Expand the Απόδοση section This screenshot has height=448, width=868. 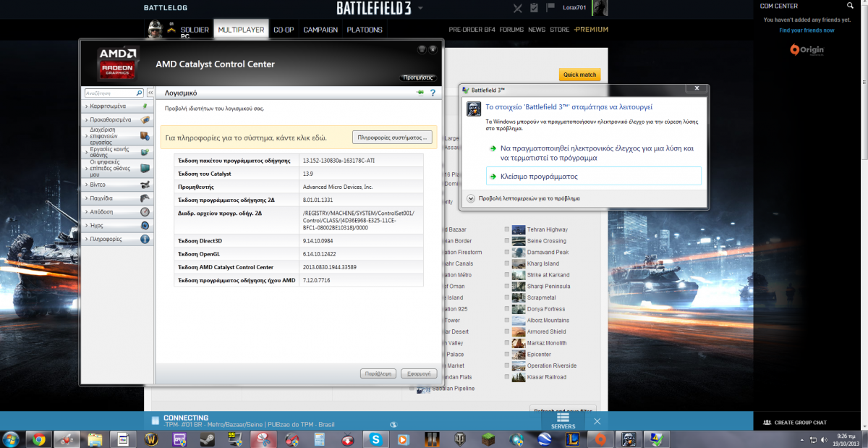point(88,212)
